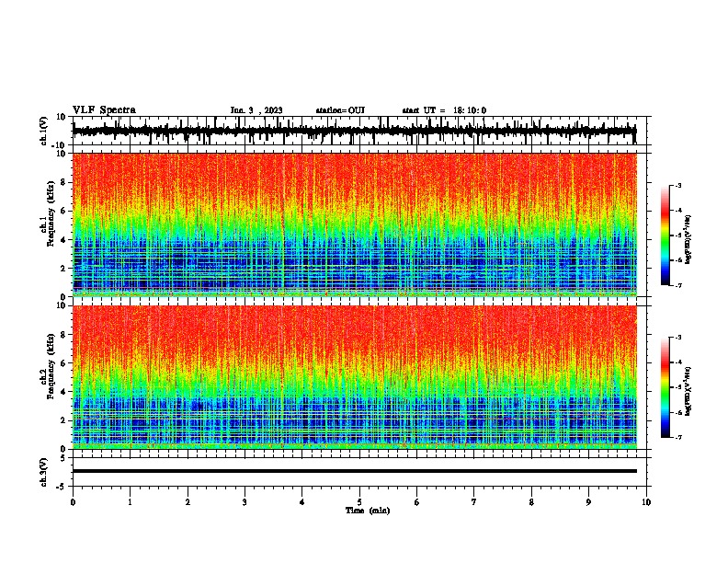Click the "-7" label on ch.1 color bar
The image size is (728, 563).
pyautogui.click(x=677, y=285)
